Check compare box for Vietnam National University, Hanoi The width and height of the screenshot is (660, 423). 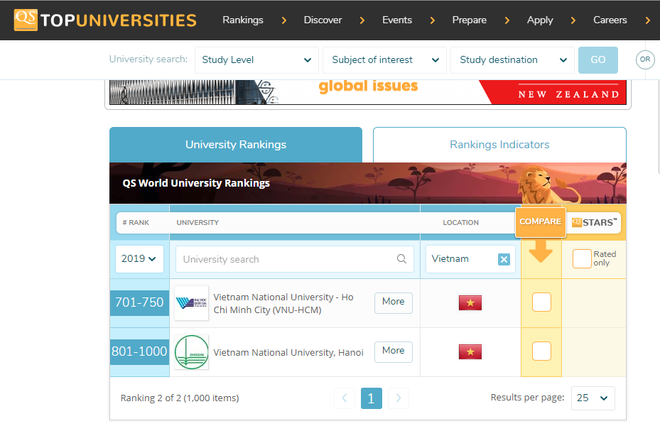(541, 351)
